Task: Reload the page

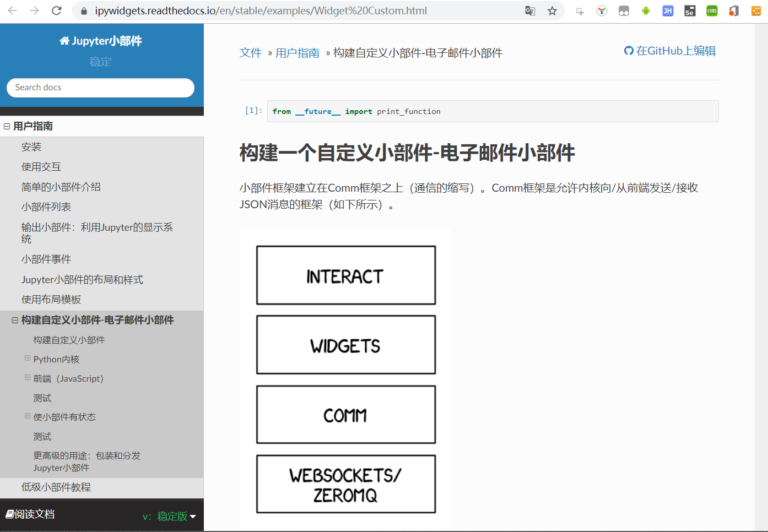Action: point(57,9)
